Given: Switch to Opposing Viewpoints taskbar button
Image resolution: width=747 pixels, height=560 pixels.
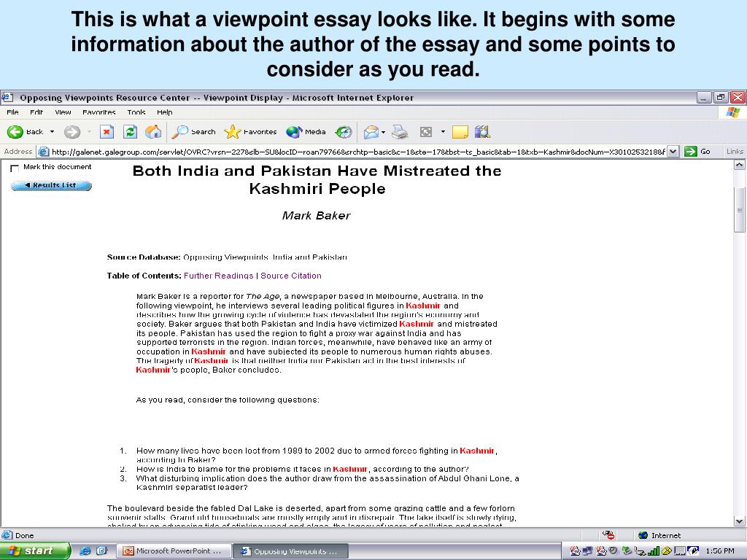Looking at the screenshot, I should pyautogui.click(x=292, y=551).
